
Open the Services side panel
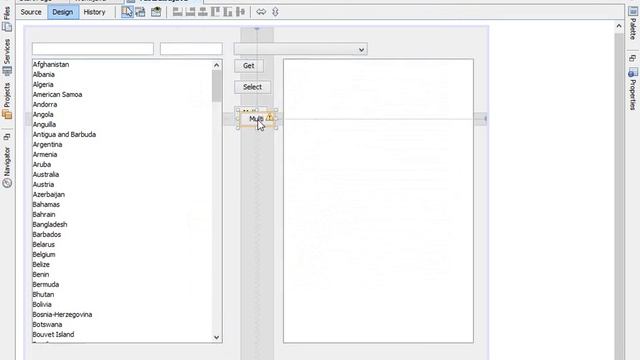(7, 57)
